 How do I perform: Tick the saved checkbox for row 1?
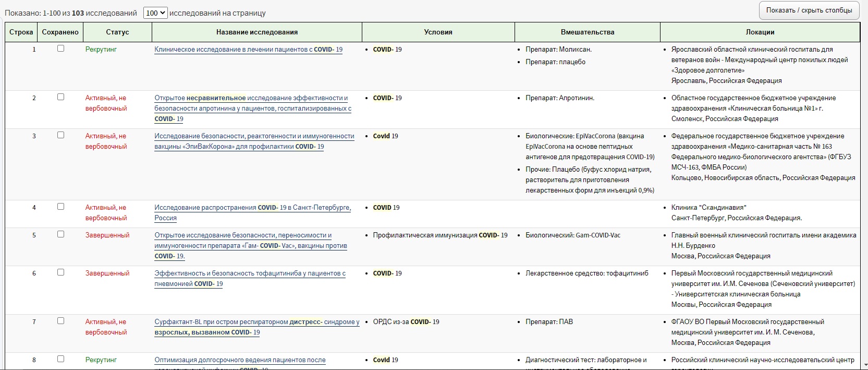pos(60,49)
